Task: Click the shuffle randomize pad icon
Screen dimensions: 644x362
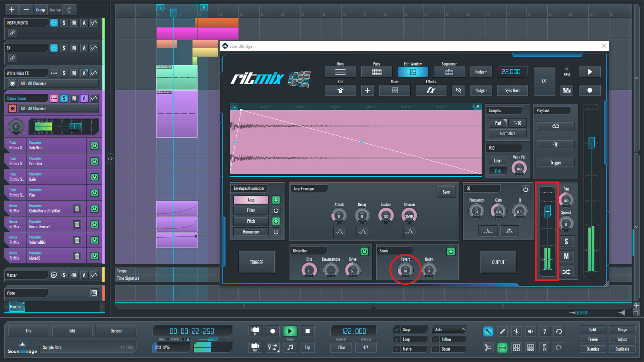Action: tap(566, 272)
